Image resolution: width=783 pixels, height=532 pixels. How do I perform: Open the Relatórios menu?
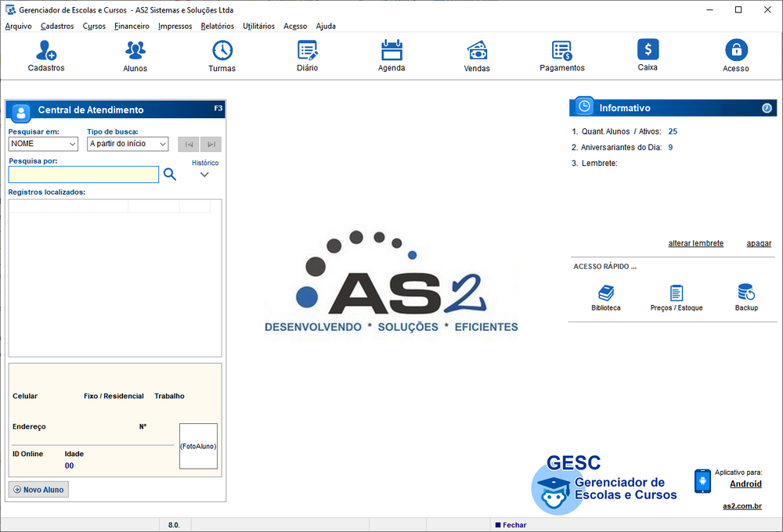pos(217,26)
